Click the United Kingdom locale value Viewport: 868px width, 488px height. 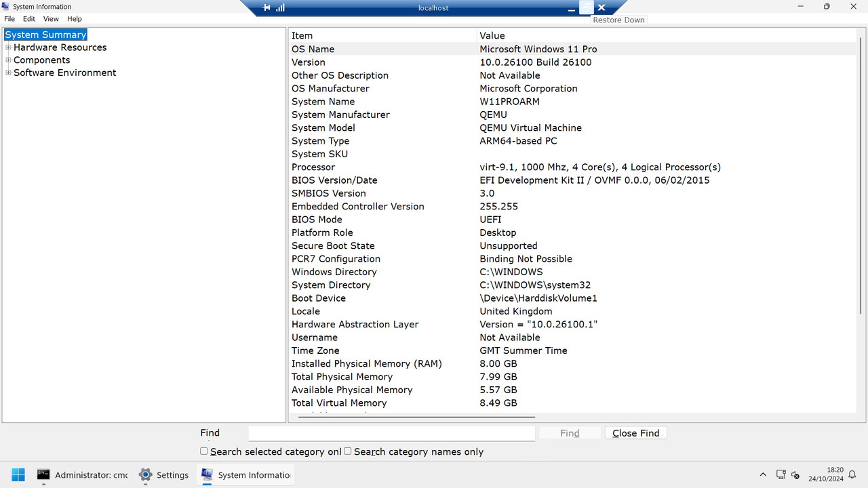tap(516, 312)
